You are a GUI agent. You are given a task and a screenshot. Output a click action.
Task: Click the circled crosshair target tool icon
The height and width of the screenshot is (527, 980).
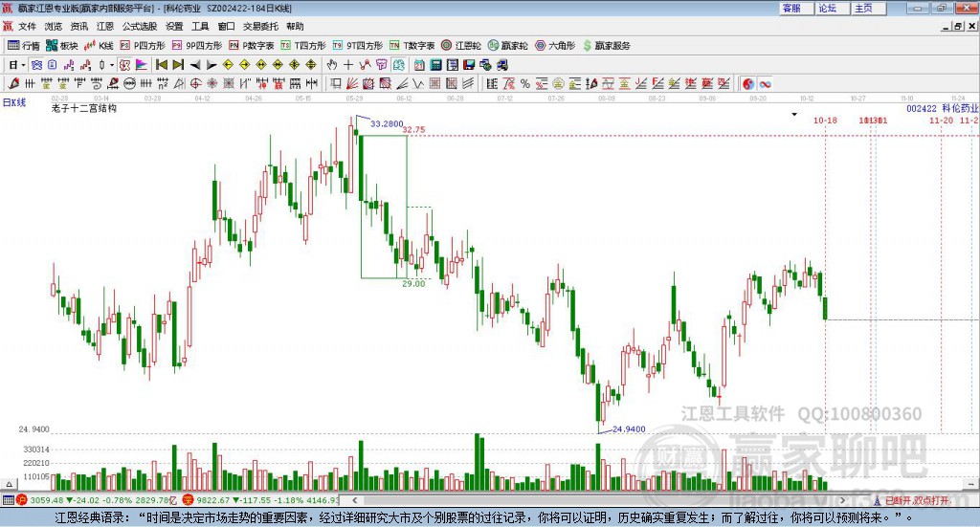[x=195, y=83]
